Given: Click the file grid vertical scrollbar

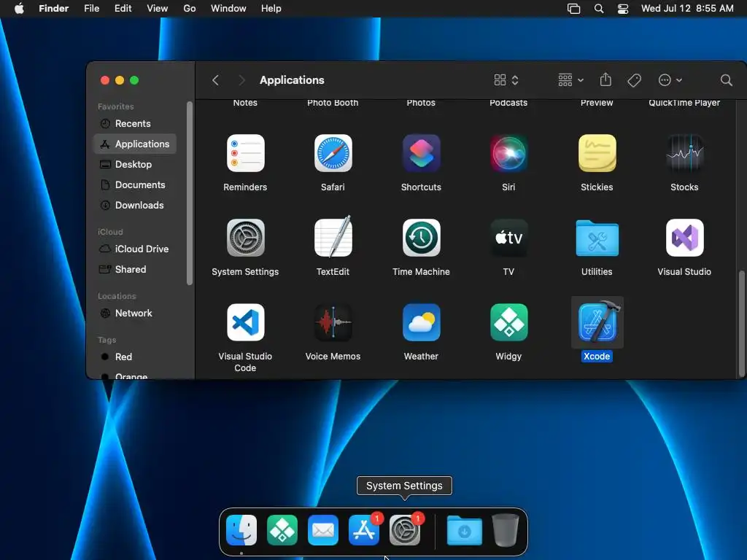Looking at the screenshot, I should point(741,324).
